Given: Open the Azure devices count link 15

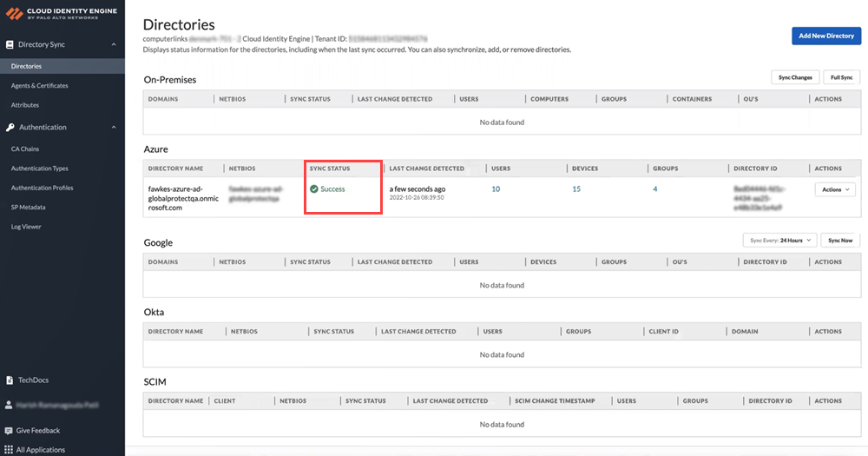Looking at the screenshot, I should click(x=576, y=188).
